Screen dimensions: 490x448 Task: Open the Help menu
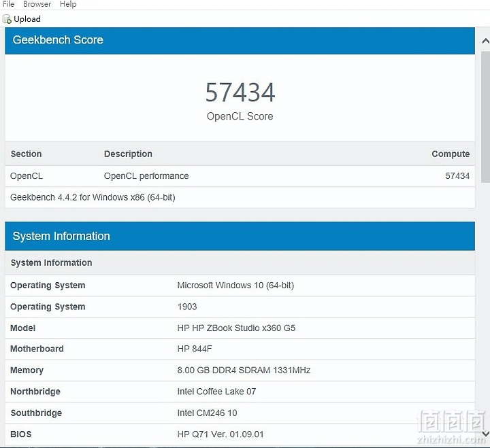pyautogui.click(x=68, y=4)
